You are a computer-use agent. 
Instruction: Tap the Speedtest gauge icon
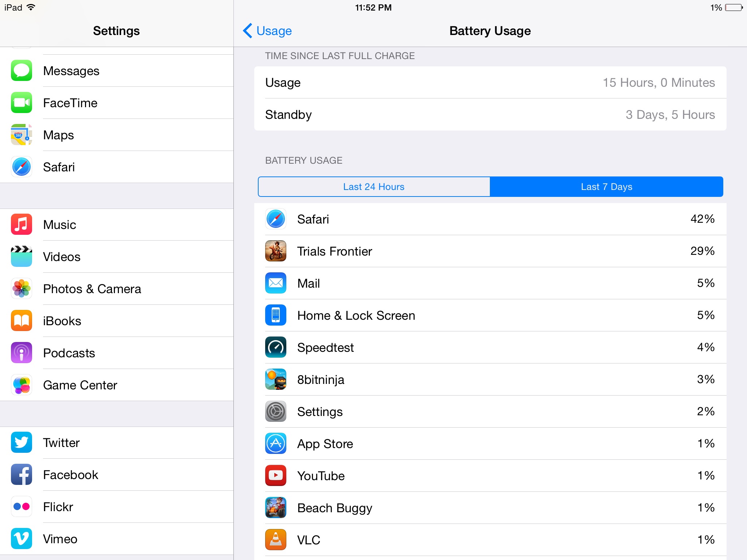[276, 347]
